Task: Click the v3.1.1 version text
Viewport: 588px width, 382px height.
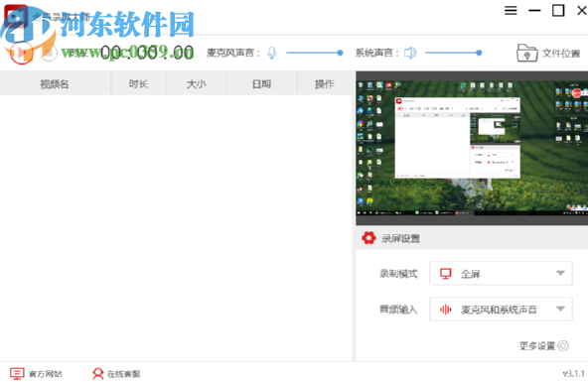Action: pyautogui.click(x=573, y=373)
